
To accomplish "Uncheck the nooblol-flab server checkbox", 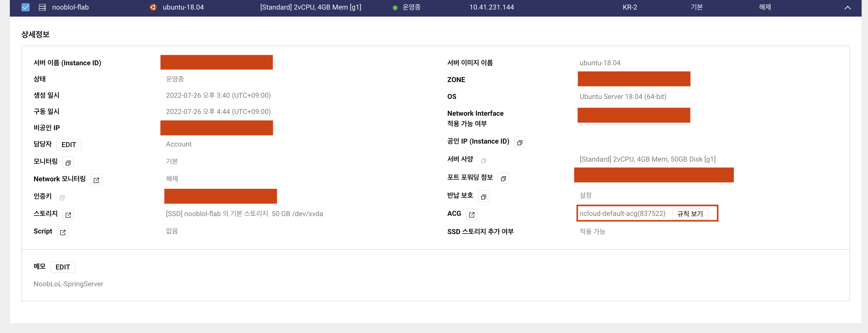I will click(x=26, y=7).
